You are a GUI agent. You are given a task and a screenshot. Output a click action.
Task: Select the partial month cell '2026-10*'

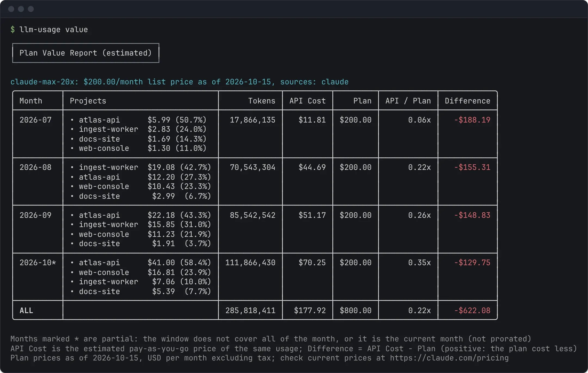coord(38,262)
